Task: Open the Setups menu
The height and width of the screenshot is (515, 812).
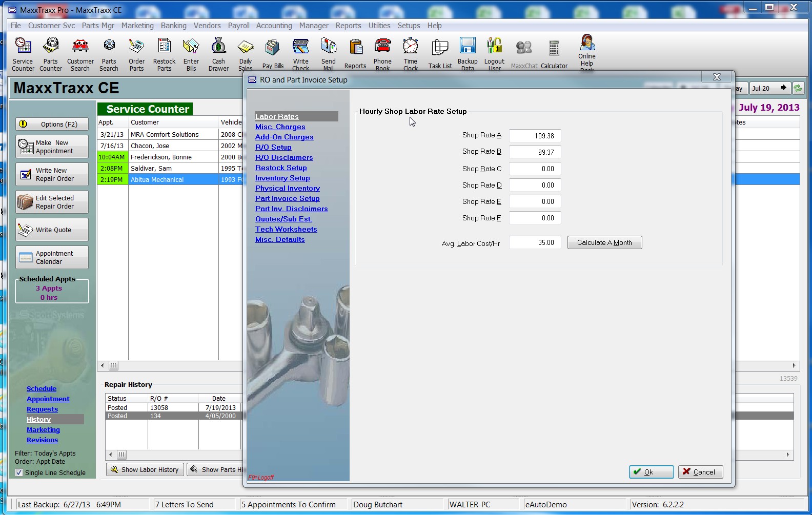Action: pos(409,25)
